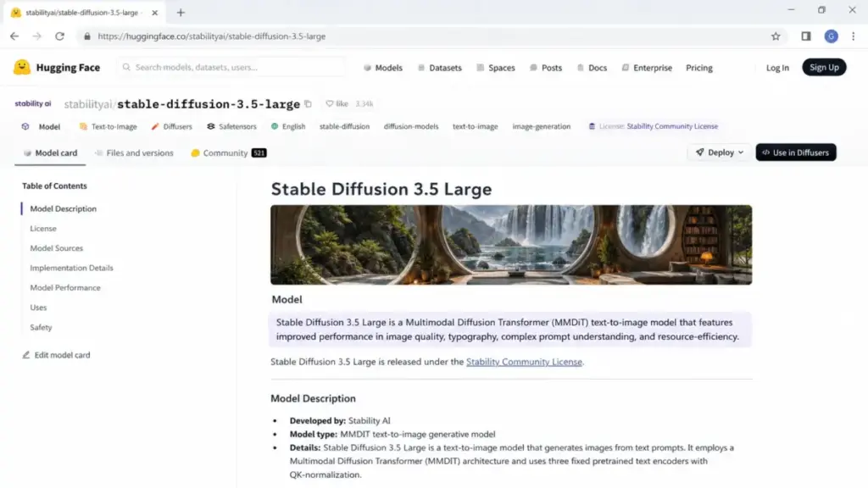
Task: Click the Chrome profile avatar
Action: (x=831, y=36)
